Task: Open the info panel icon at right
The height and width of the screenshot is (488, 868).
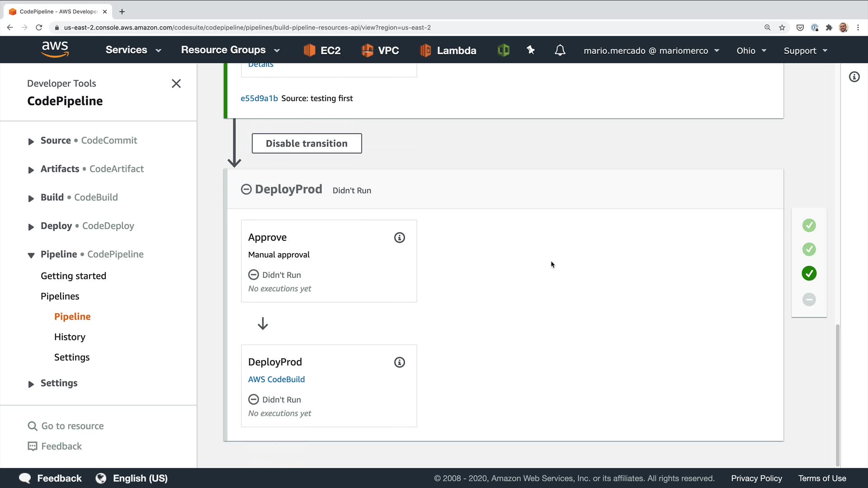Action: (854, 77)
